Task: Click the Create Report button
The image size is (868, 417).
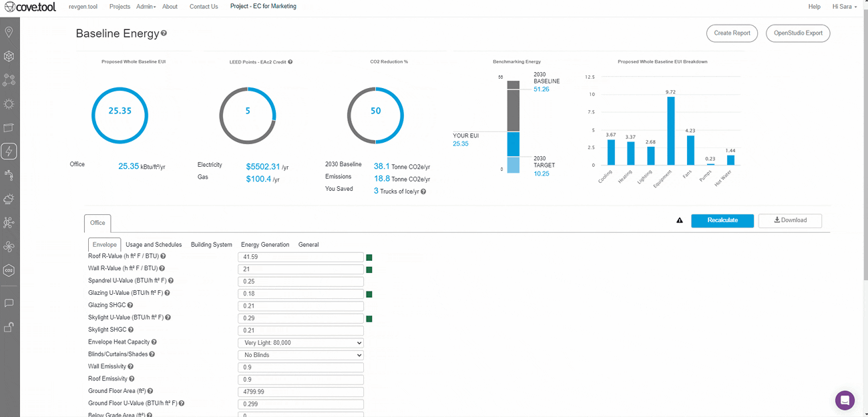Action: [732, 33]
